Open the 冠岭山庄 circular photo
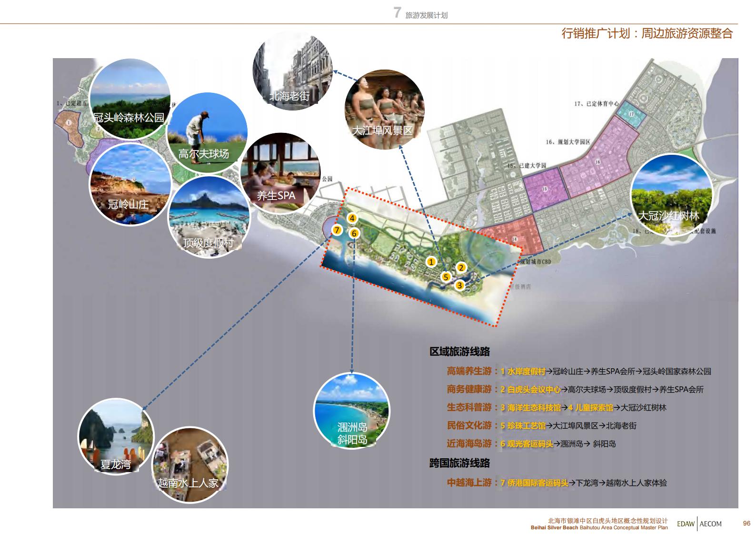 130,185
